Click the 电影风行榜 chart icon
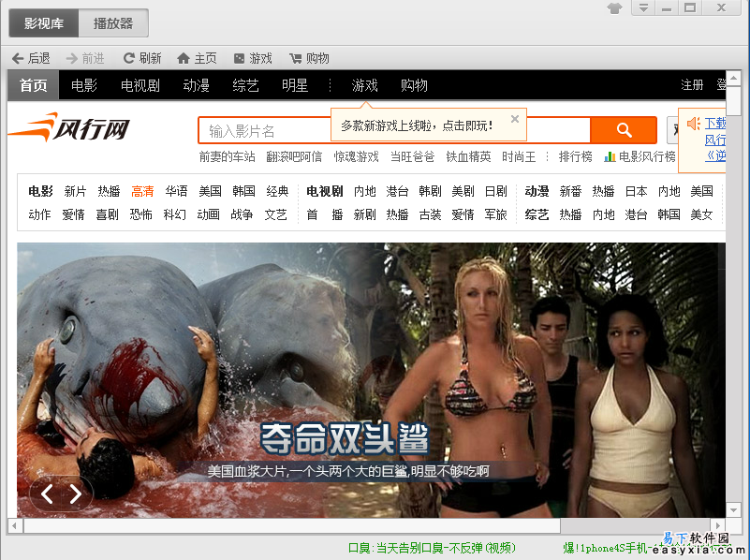 [x=610, y=157]
